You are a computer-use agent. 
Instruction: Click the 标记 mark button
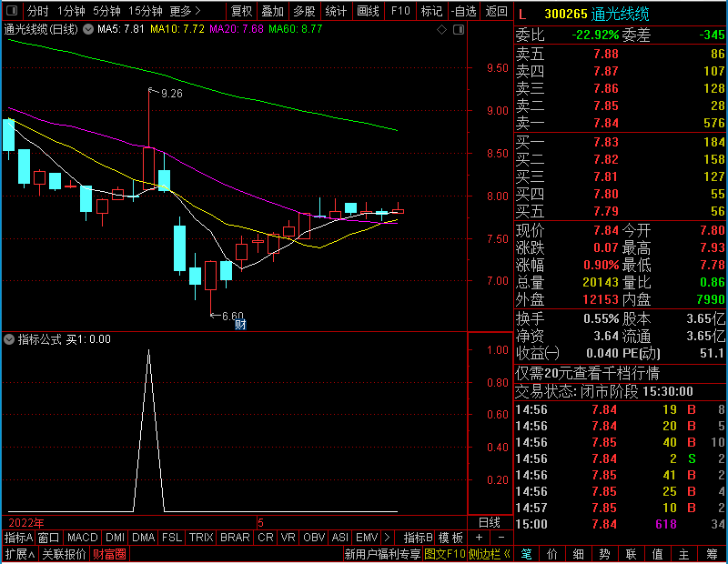[431, 11]
